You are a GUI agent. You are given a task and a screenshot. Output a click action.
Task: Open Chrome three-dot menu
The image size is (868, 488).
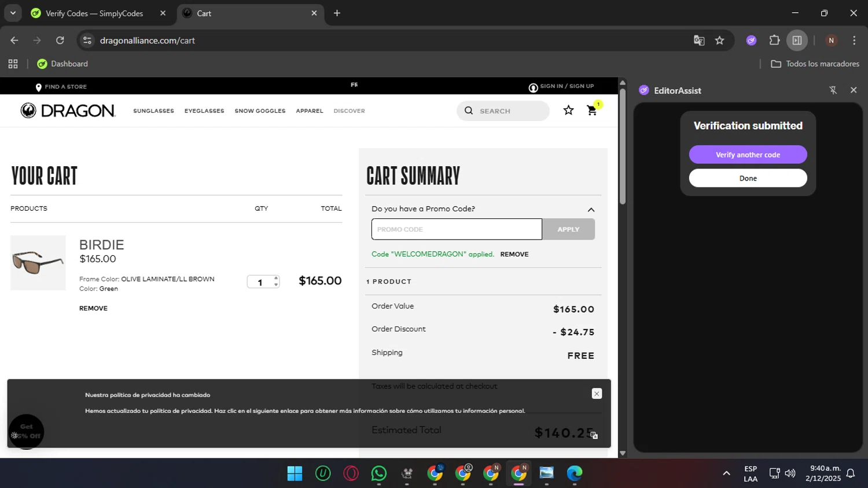point(854,41)
